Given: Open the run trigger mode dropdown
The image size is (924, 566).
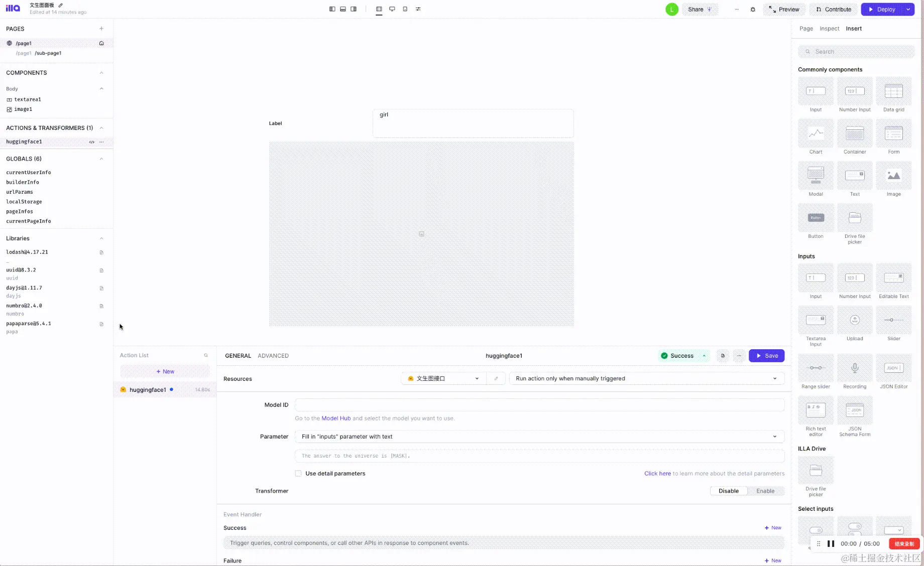Looking at the screenshot, I should (x=646, y=378).
